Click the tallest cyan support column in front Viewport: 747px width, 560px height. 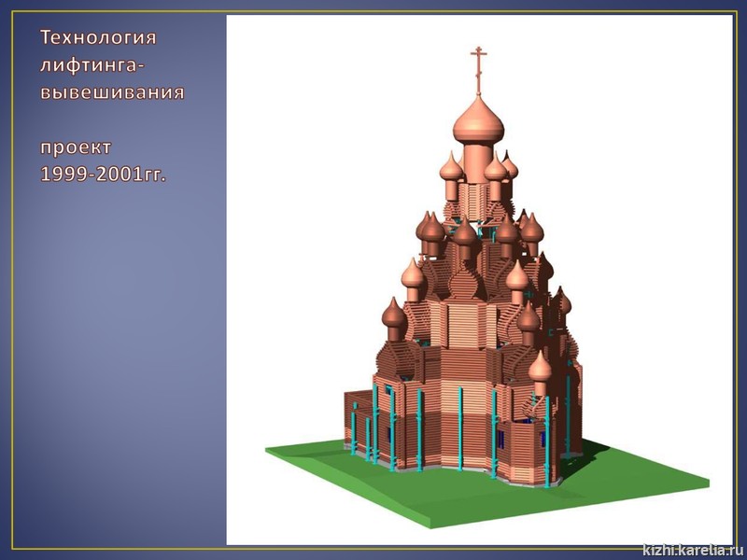[x=460, y=429]
